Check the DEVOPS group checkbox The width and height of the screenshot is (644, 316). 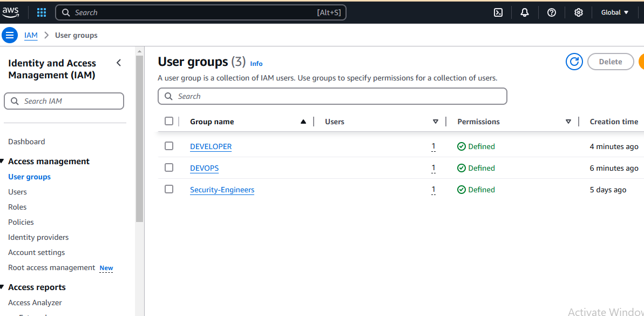tap(169, 167)
